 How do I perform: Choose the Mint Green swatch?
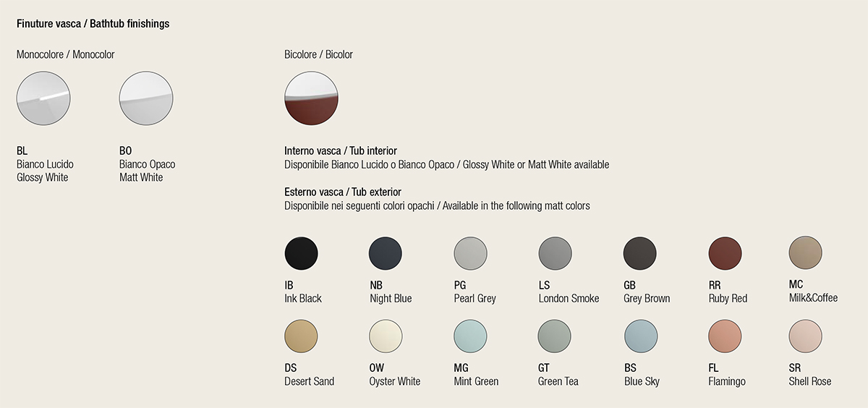click(x=471, y=336)
